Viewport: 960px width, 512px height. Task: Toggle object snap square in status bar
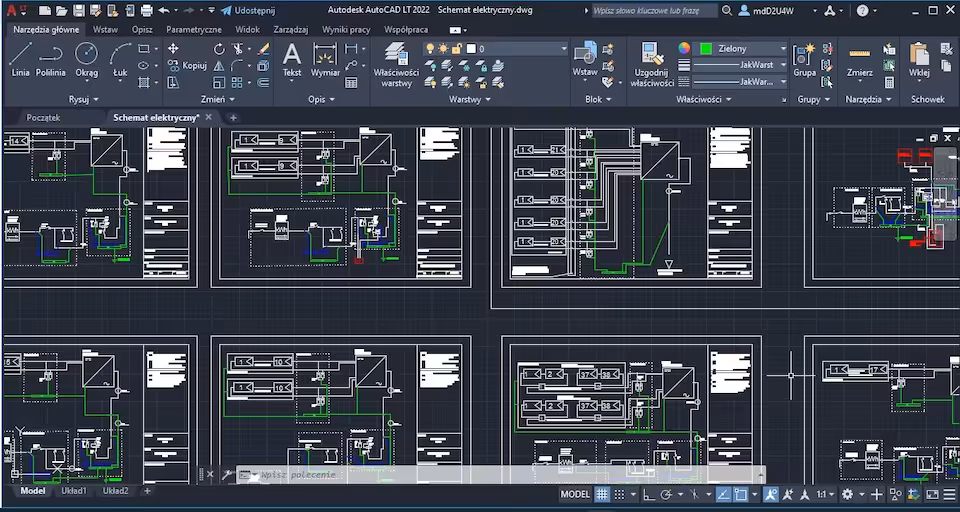click(x=741, y=494)
